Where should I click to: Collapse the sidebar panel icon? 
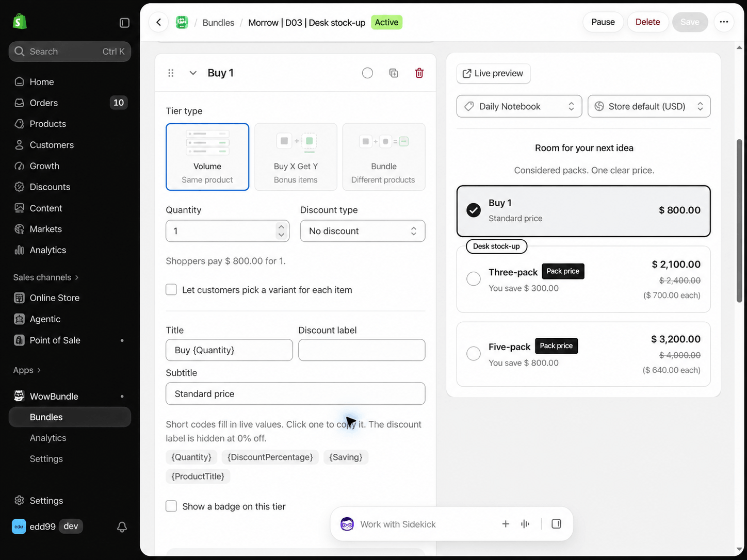click(124, 23)
